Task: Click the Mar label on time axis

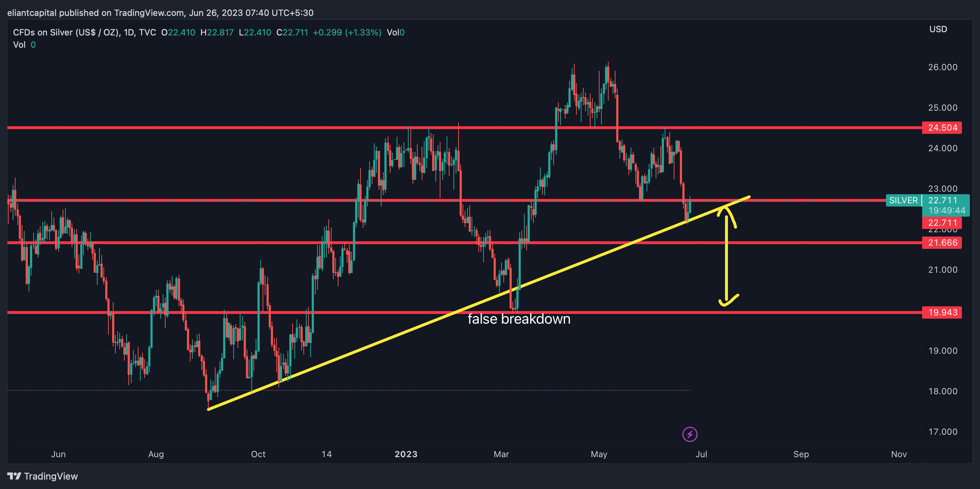Action: [501, 454]
